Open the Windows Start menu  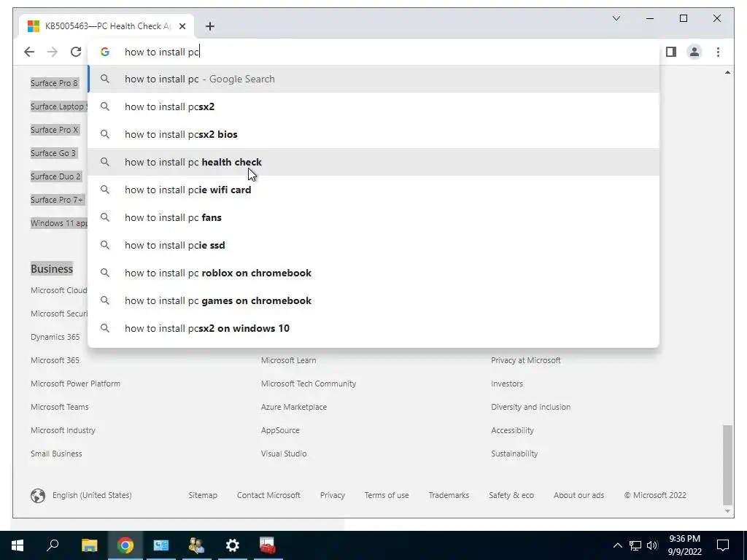coord(18,545)
